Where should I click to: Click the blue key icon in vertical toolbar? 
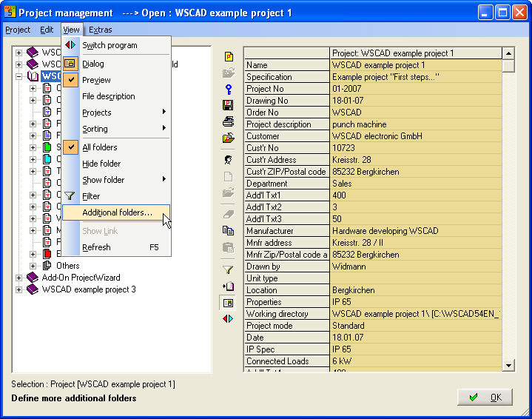tap(229, 90)
